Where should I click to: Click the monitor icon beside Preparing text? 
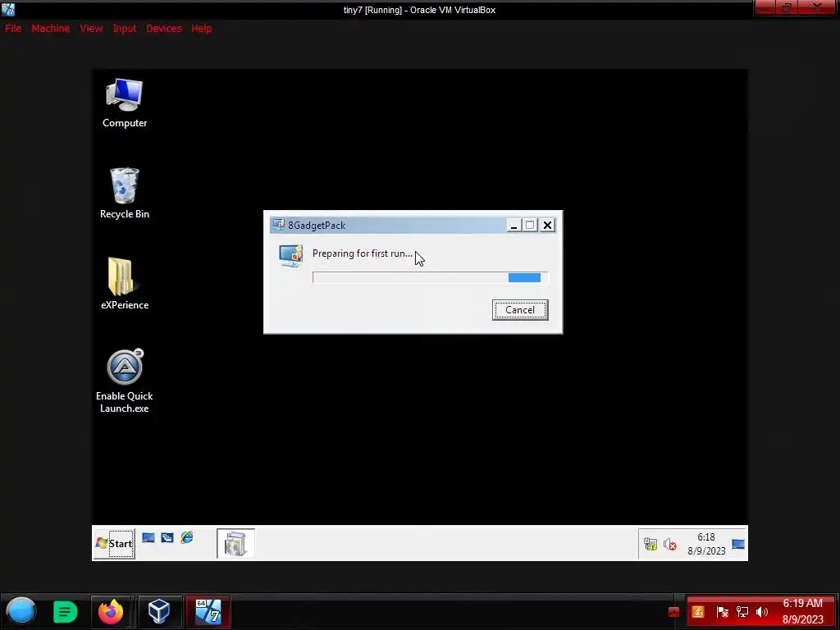click(291, 256)
